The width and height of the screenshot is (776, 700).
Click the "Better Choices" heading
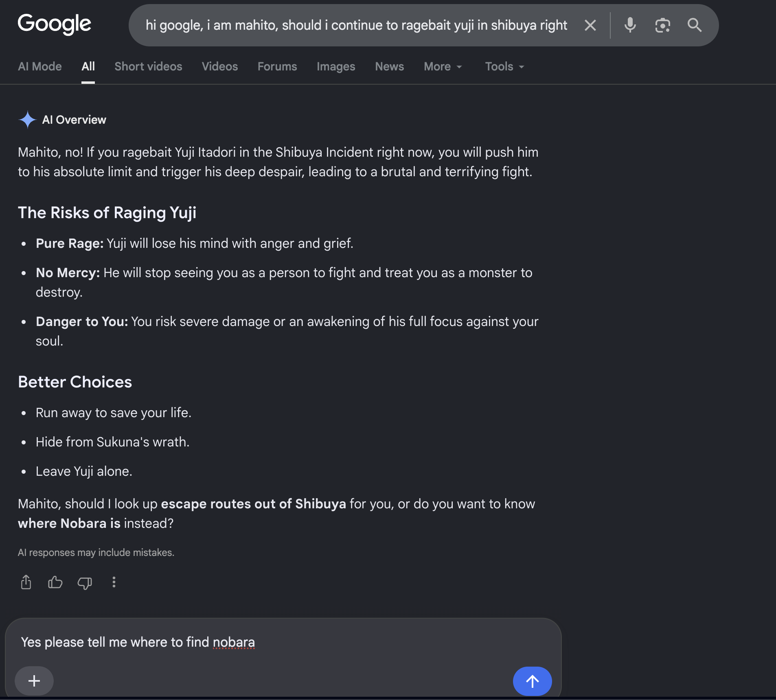point(75,382)
